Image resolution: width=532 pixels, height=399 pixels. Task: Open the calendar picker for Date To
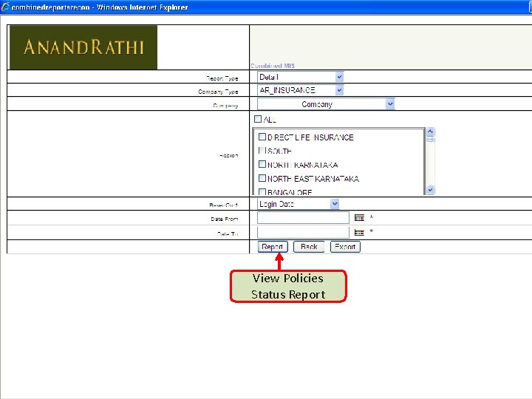359,233
